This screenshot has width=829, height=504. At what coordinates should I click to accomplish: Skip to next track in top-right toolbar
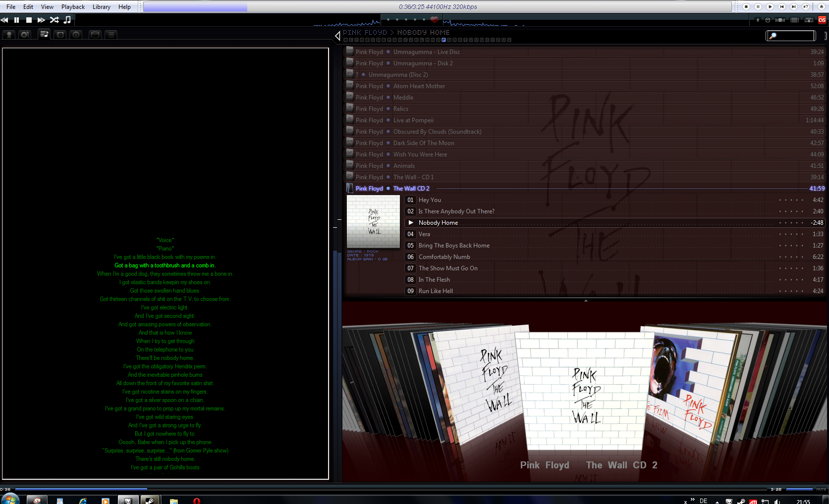pos(793,6)
